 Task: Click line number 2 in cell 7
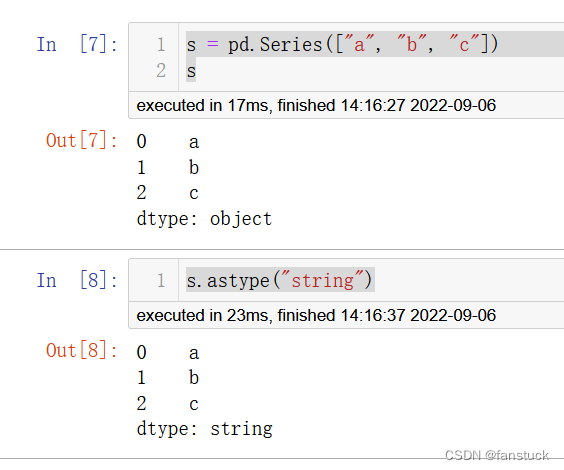[161, 70]
